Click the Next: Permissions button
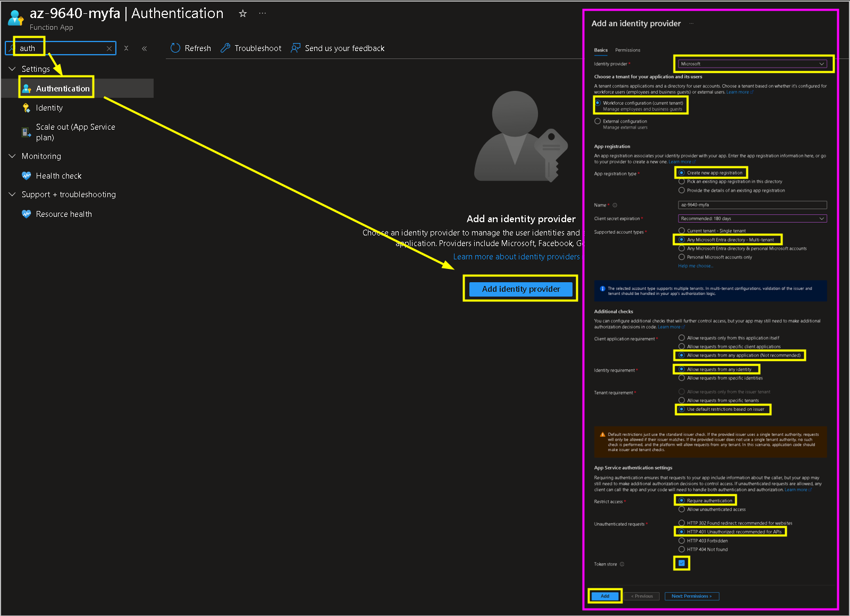The image size is (850, 616). (x=692, y=596)
